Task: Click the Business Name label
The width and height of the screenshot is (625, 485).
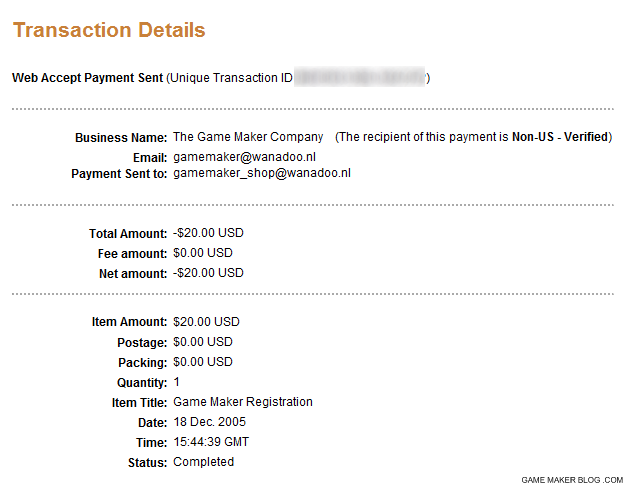Action: tap(121, 138)
